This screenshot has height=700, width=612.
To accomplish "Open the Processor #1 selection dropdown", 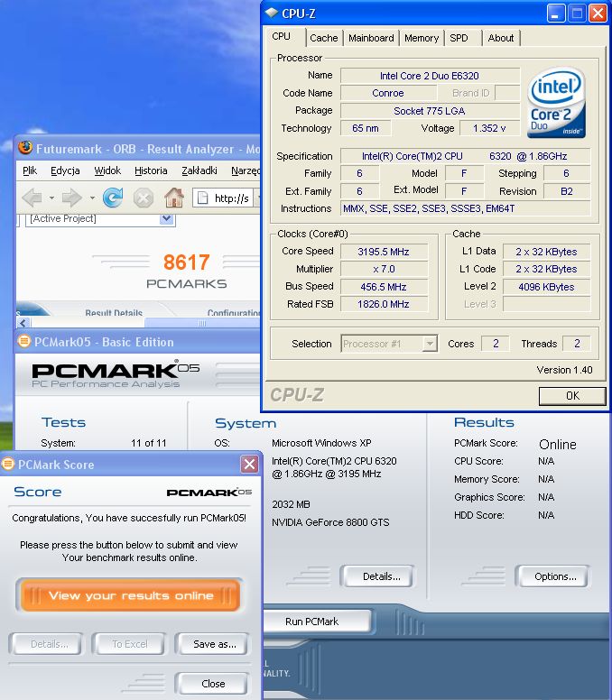I will click(430, 344).
